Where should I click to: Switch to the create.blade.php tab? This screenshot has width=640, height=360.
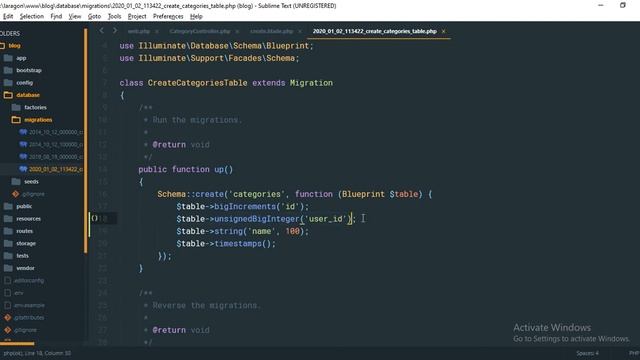[x=271, y=31]
